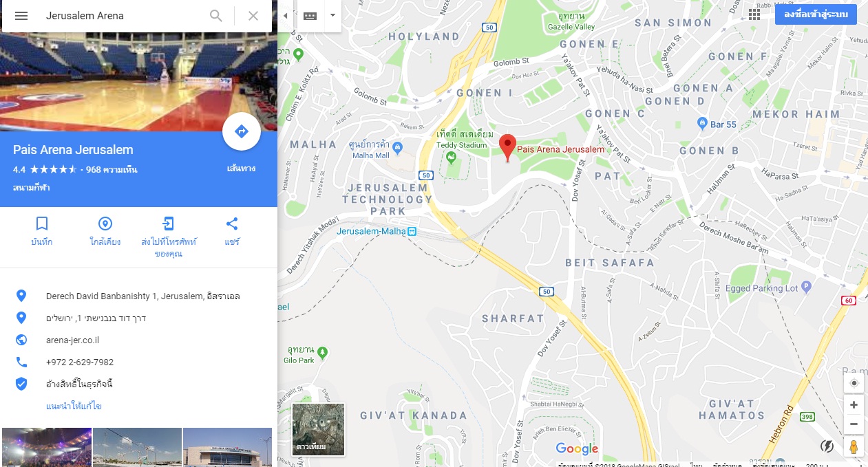Image resolution: width=868 pixels, height=467 pixels.
Task: Search nearby with the pin icon
Action: click(105, 232)
